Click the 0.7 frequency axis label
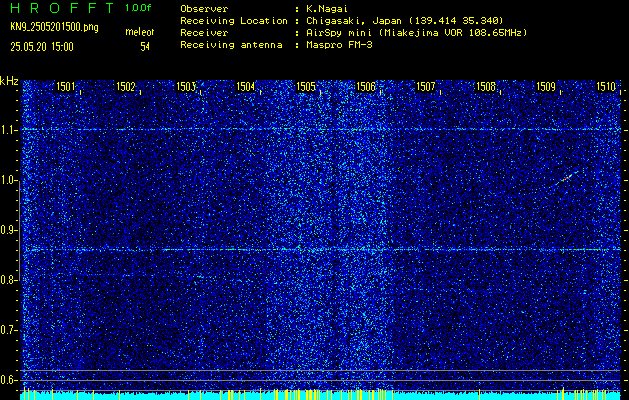The width and height of the screenshot is (629, 400). pos(8,330)
